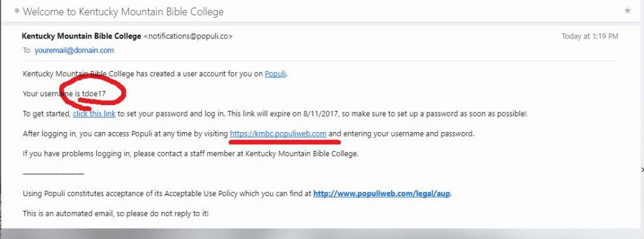The image size is (644, 239).
Task: Click the 'Today at 1:19 PM' timestamp
Action: tap(590, 36)
